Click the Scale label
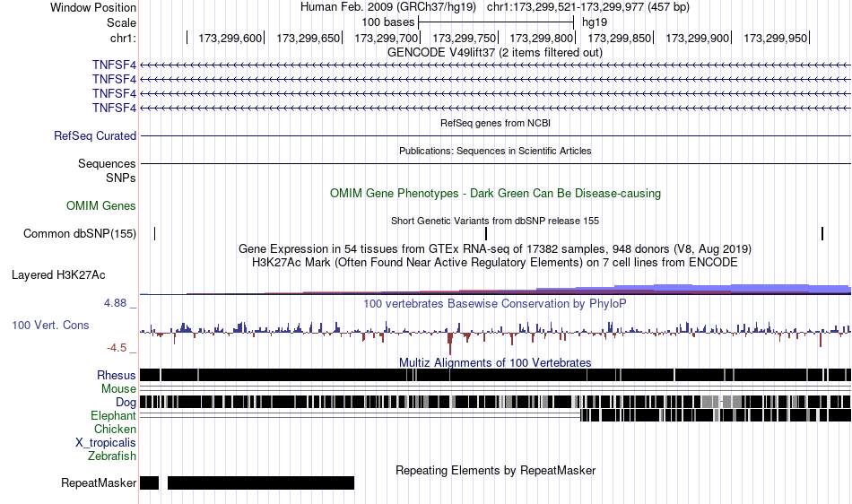Screen dimensions: 852x504 pos(121,22)
